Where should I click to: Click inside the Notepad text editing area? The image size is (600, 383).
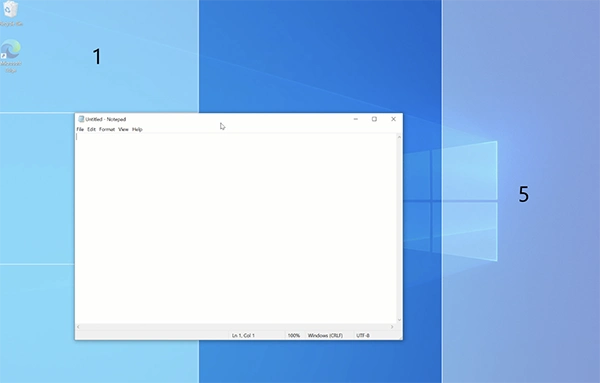236,229
